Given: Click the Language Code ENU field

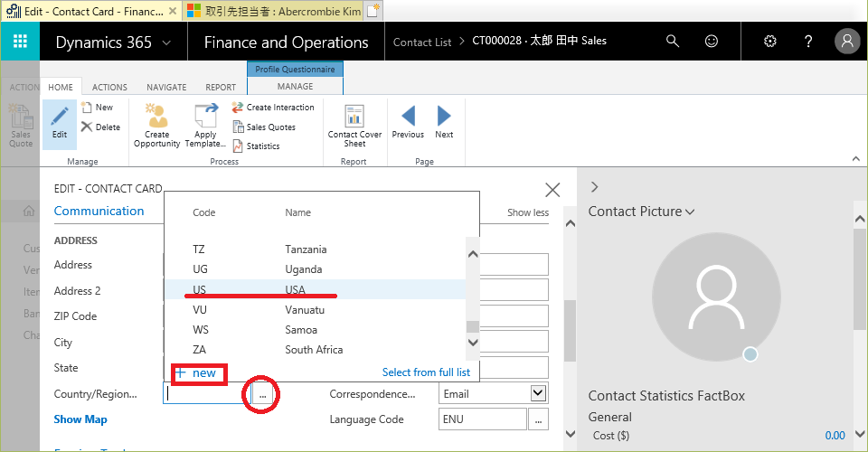Looking at the screenshot, I should (x=482, y=419).
